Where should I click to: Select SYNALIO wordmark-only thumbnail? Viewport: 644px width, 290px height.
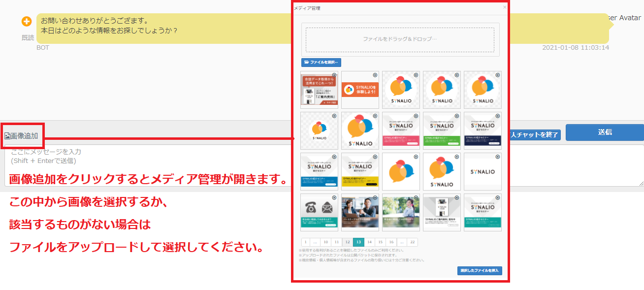point(483,172)
